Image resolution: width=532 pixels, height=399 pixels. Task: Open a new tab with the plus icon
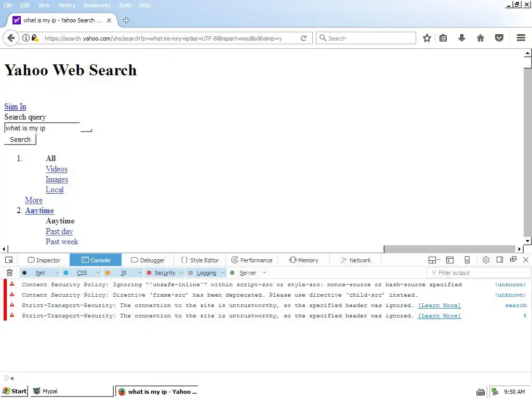[126, 20]
